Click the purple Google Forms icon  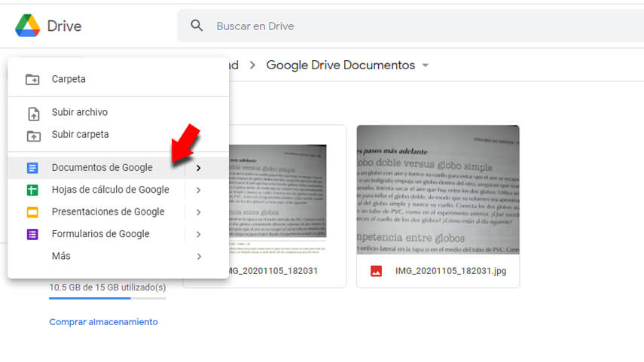32,234
